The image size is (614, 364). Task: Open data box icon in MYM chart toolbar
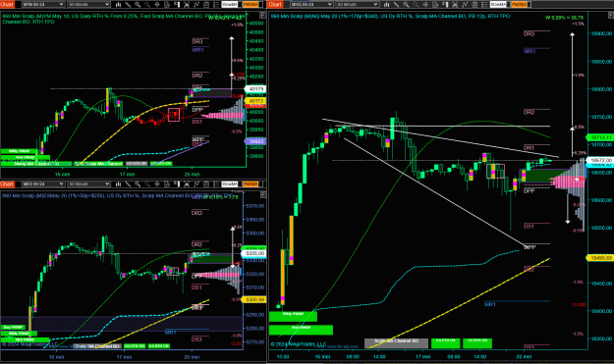(x=167, y=4)
